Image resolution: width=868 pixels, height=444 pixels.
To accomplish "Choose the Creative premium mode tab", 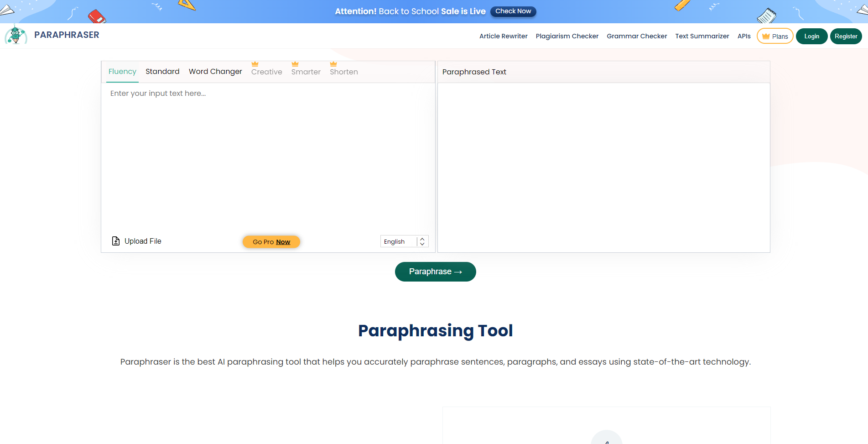I will pos(267,72).
